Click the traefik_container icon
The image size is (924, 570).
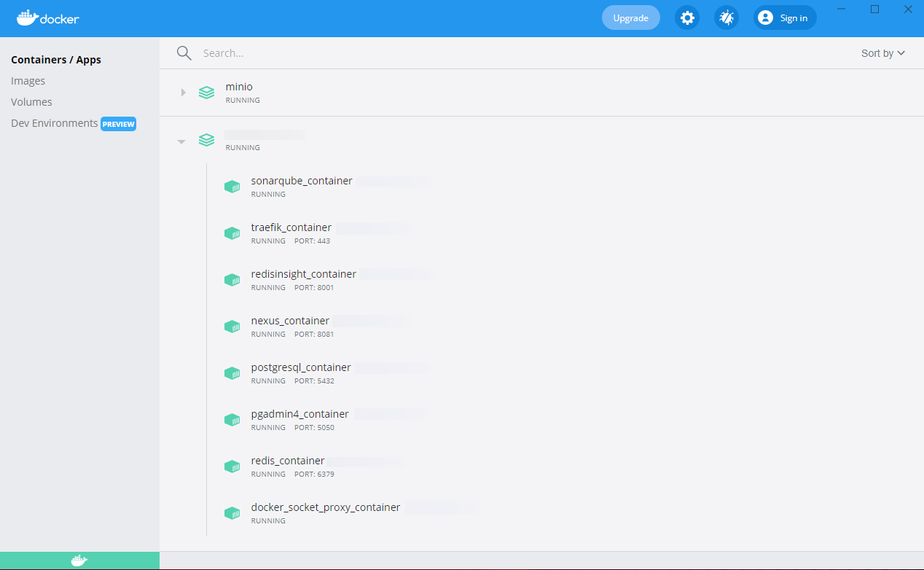point(232,233)
